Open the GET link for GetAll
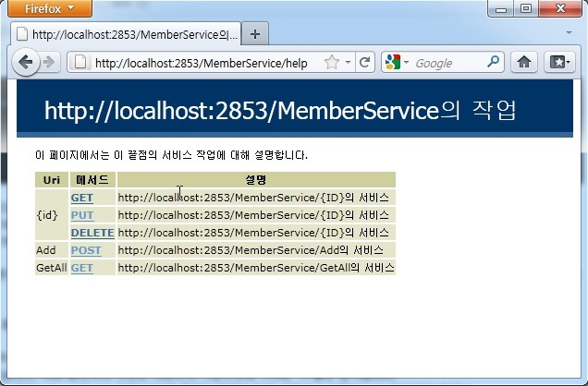The height and width of the screenshot is (386, 588). 81,268
